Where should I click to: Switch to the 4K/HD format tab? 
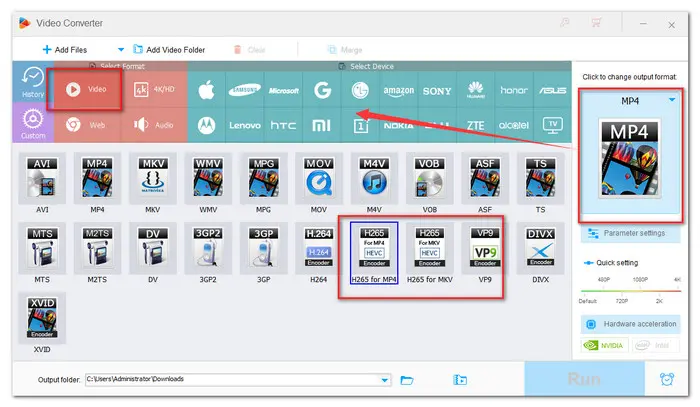coord(154,89)
